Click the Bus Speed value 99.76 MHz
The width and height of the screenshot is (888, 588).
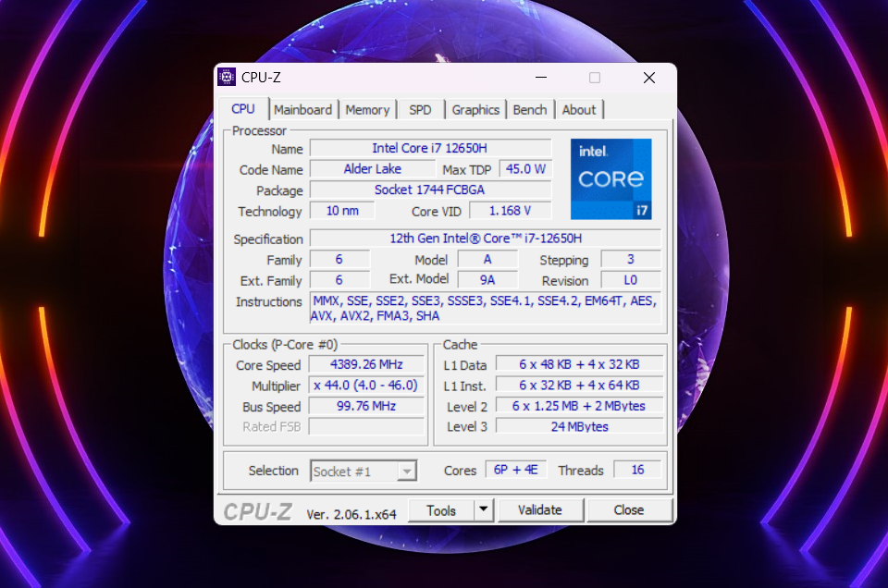366,407
